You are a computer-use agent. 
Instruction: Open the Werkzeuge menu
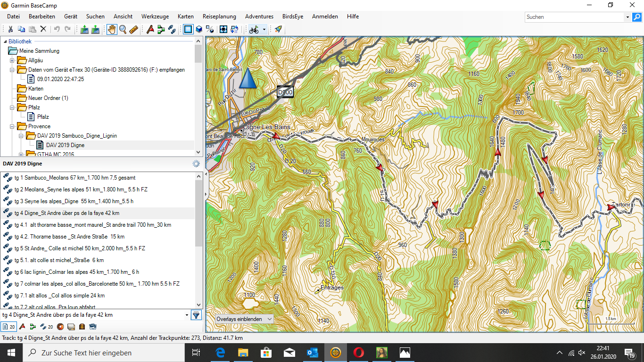coord(155,16)
